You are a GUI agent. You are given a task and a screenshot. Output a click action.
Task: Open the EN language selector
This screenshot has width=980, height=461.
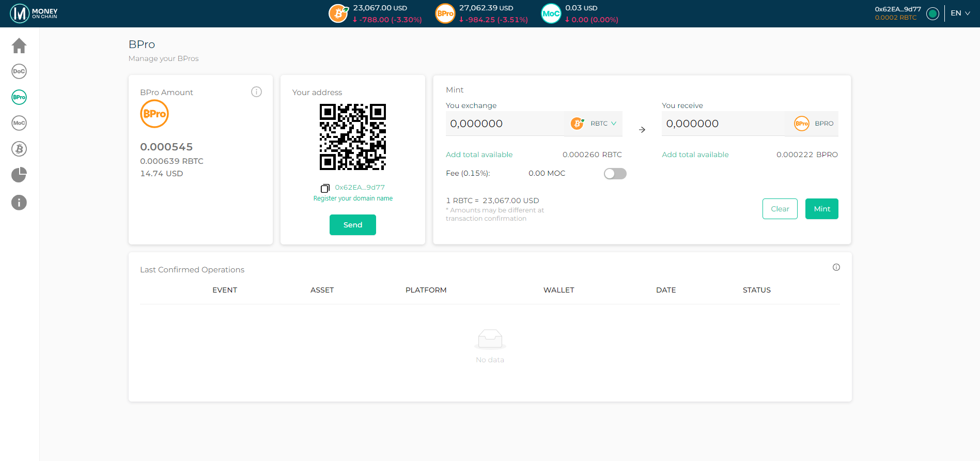pos(960,13)
